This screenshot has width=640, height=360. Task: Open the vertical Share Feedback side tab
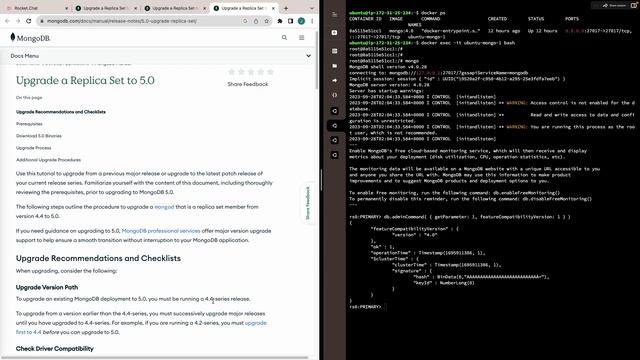308,203
